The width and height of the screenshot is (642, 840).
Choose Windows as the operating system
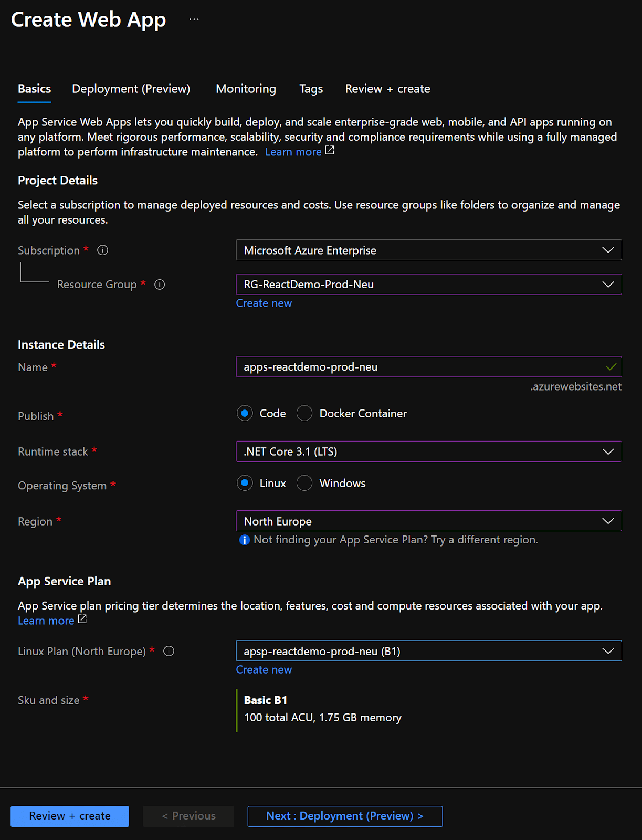click(x=304, y=483)
